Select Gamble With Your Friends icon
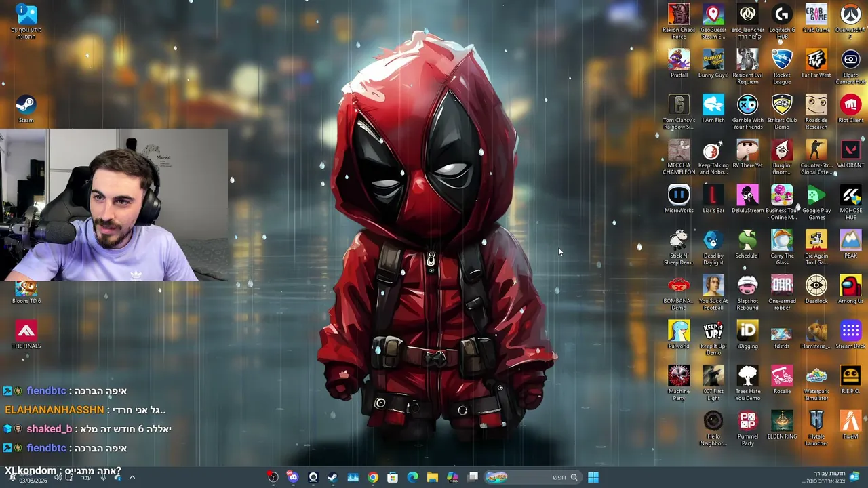The width and height of the screenshot is (868, 488). (x=747, y=112)
